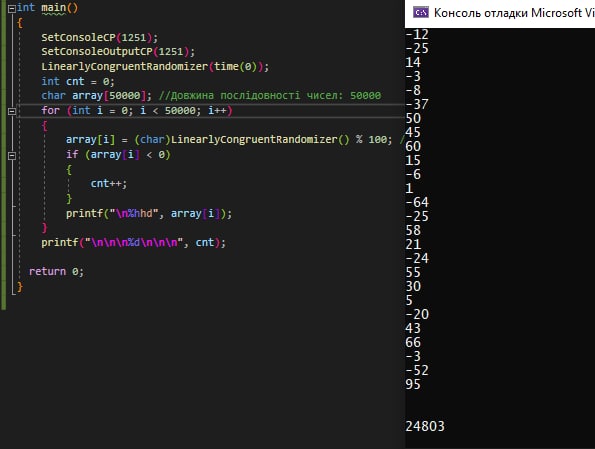Click the console output value 60
The height and width of the screenshot is (449, 595).
[413, 147]
